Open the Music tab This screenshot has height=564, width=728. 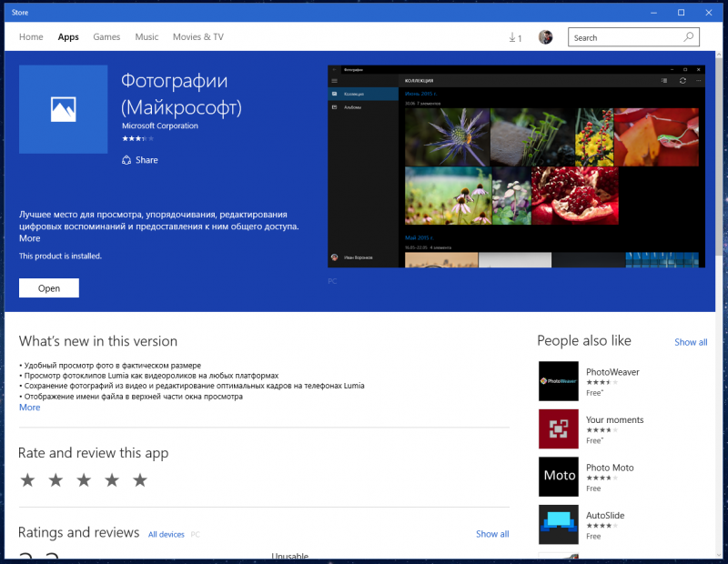pos(147,36)
